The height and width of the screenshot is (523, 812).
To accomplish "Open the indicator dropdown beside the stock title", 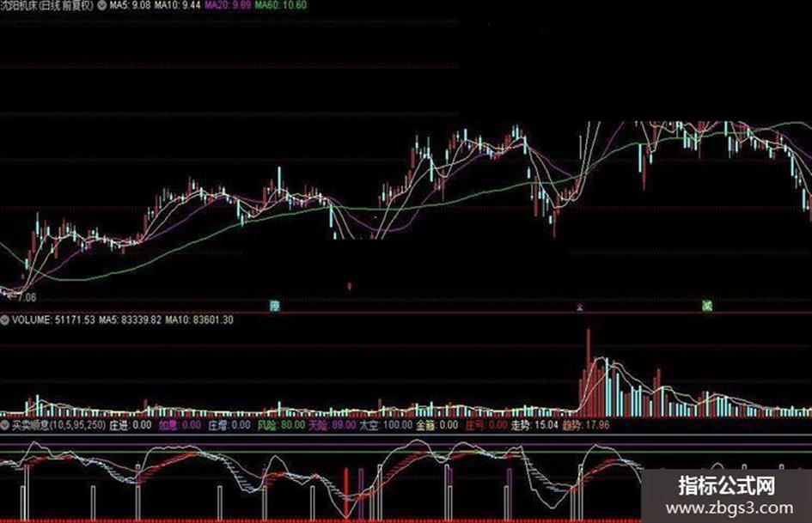I will (101, 6).
